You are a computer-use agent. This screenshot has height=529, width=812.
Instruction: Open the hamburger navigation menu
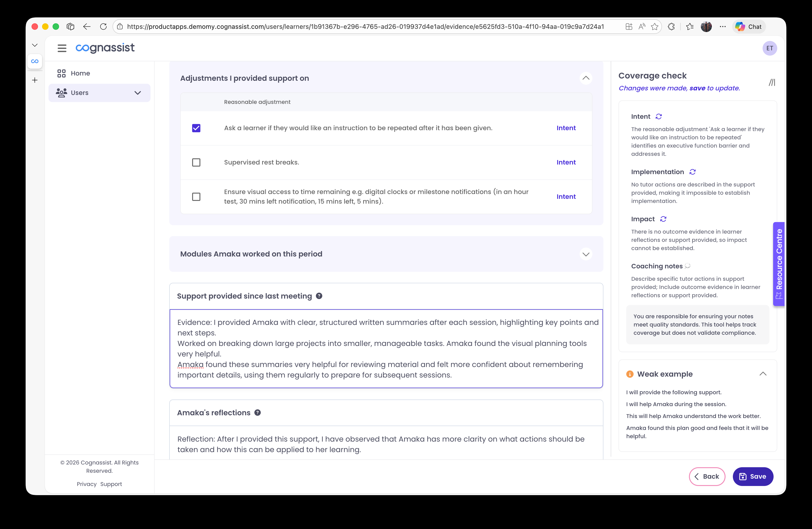62,48
